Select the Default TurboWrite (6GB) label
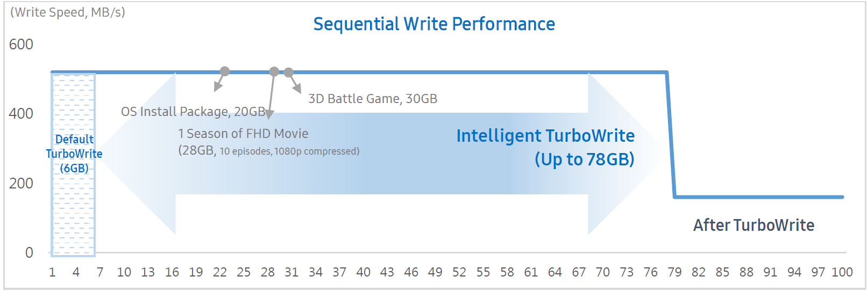This screenshot has height=291, width=868. (74, 154)
